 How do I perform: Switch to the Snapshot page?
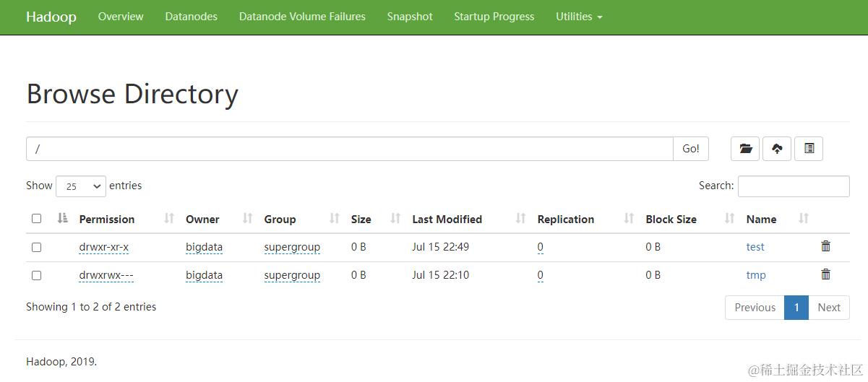[x=410, y=17]
